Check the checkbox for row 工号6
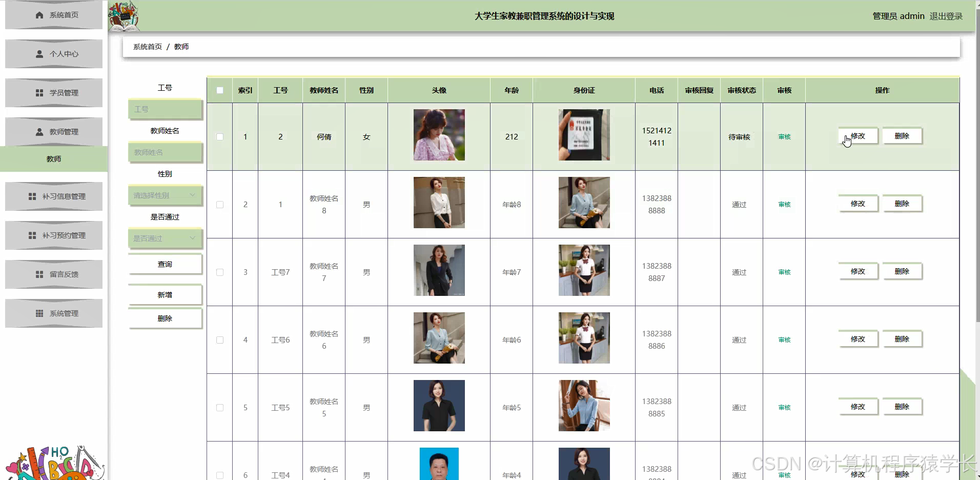This screenshot has height=480, width=980. click(x=220, y=340)
